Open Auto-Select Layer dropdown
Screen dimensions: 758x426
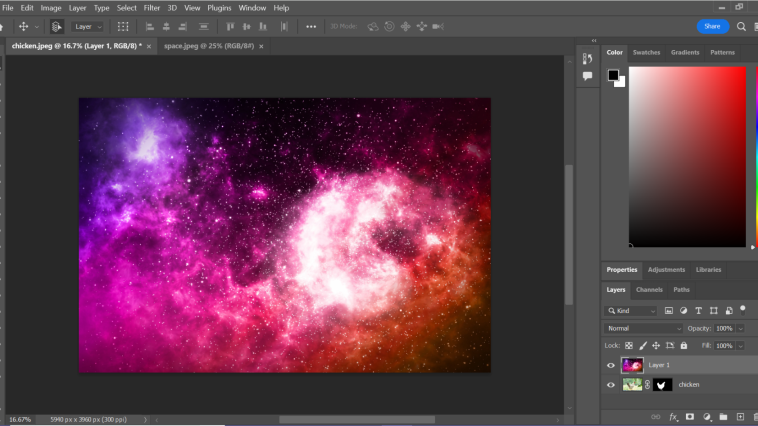87,27
